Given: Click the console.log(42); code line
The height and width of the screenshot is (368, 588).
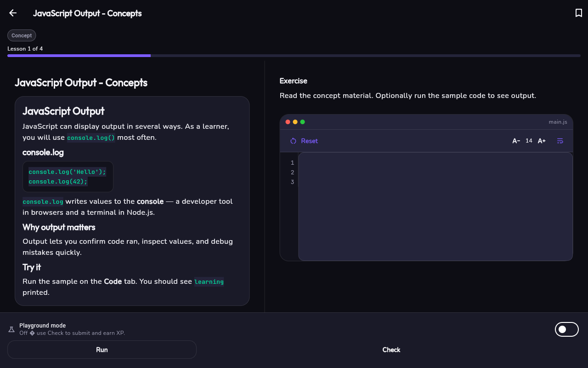Looking at the screenshot, I should pyautogui.click(x=58, y=182).
